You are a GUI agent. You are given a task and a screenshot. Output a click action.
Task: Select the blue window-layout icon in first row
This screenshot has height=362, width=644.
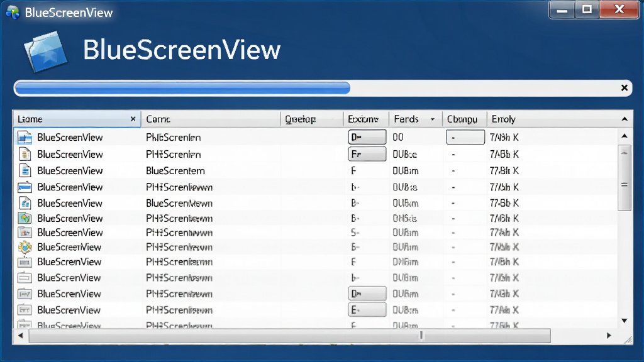click(25, 138)
